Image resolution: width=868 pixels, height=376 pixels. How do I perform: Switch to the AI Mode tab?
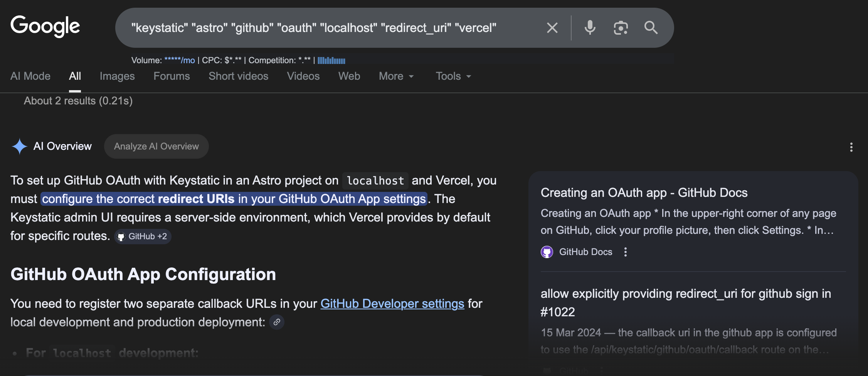point(30,76)
